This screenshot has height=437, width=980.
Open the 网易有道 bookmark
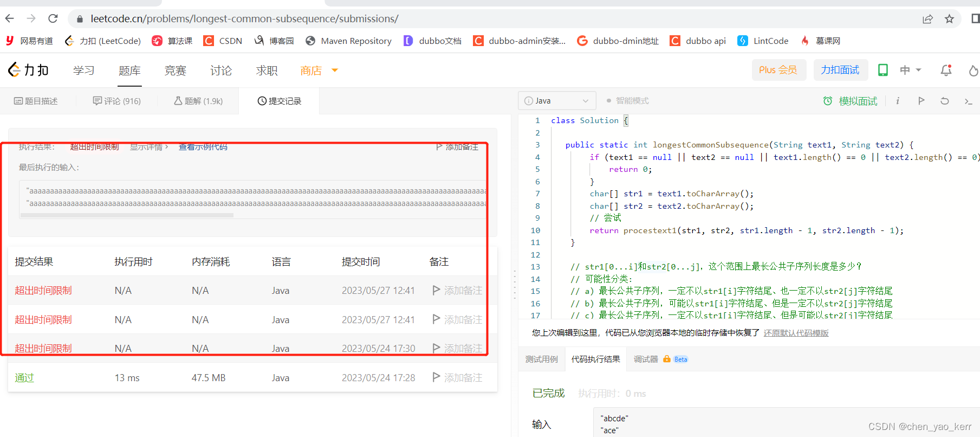[x=29, y=41]
